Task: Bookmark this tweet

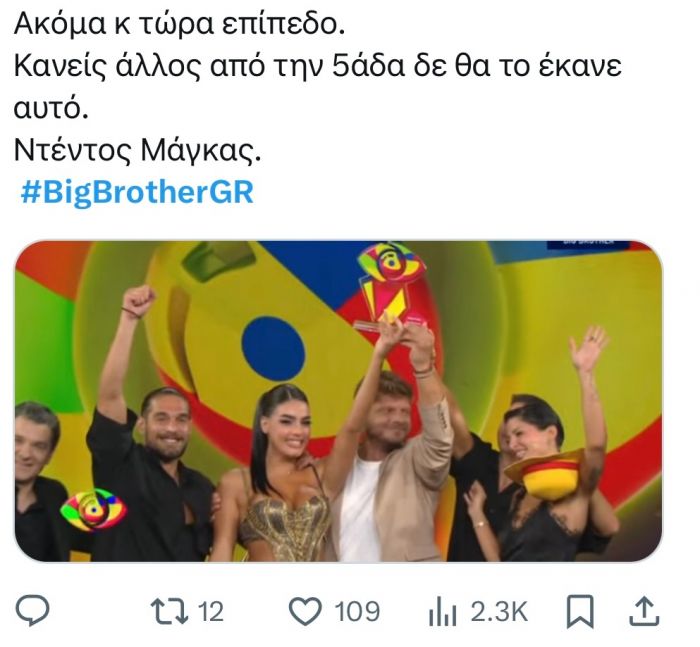Action: point(580,611)
